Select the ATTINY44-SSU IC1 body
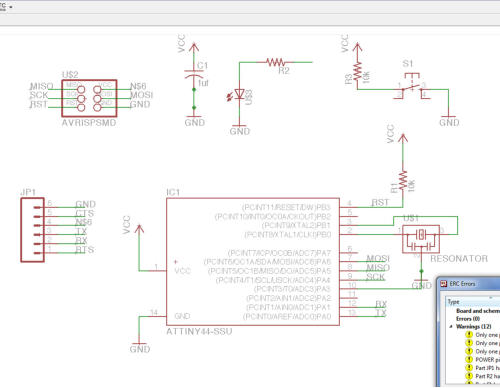The height and width of the screenshot is (388, 500). pos(253,262)
